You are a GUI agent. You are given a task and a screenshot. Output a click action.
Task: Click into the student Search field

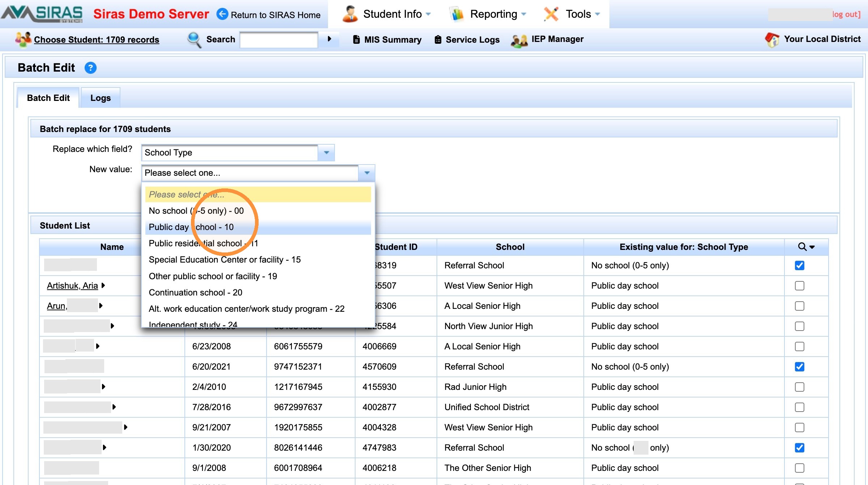point(278,39)
